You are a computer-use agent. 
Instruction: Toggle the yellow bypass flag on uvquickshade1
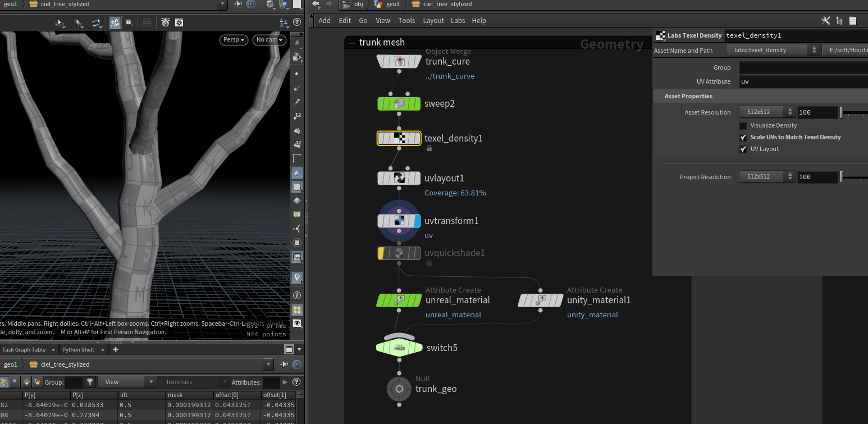tap(381, 253)
